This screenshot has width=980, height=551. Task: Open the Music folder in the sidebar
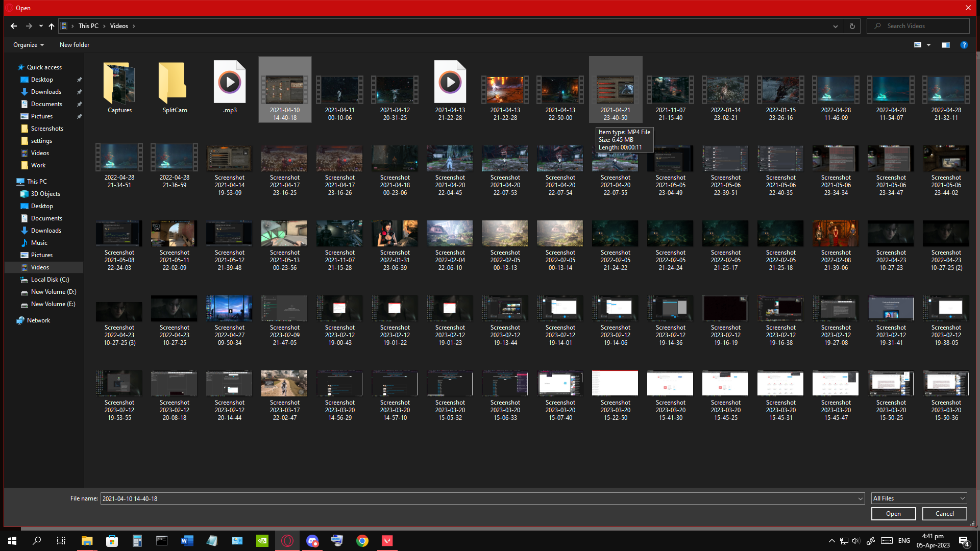(39, 243)
